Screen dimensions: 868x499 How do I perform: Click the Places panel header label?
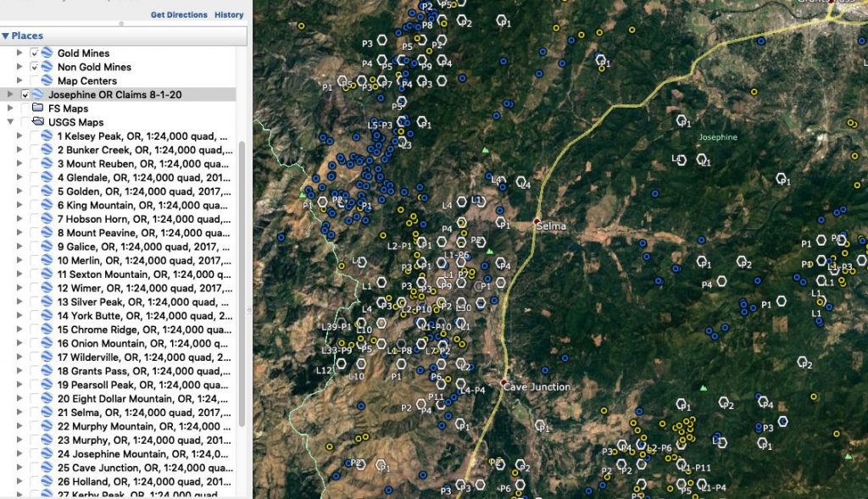27,36
